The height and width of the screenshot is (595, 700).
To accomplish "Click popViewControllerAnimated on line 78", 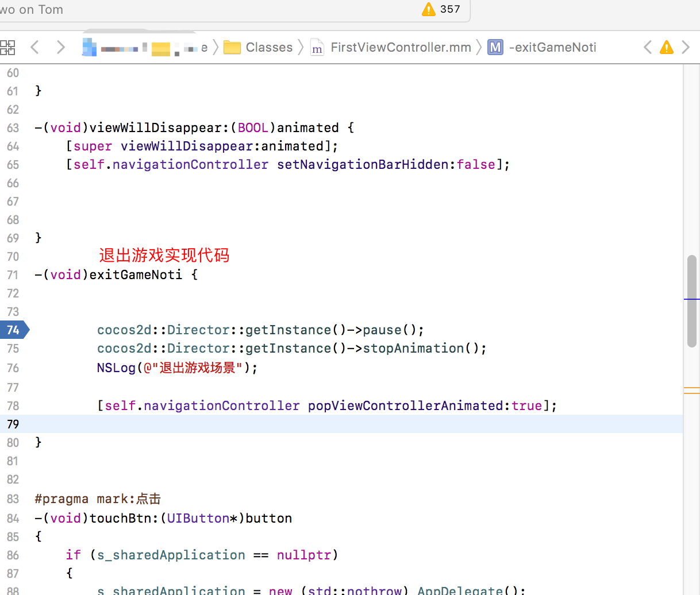I will (x=406, y=405).
